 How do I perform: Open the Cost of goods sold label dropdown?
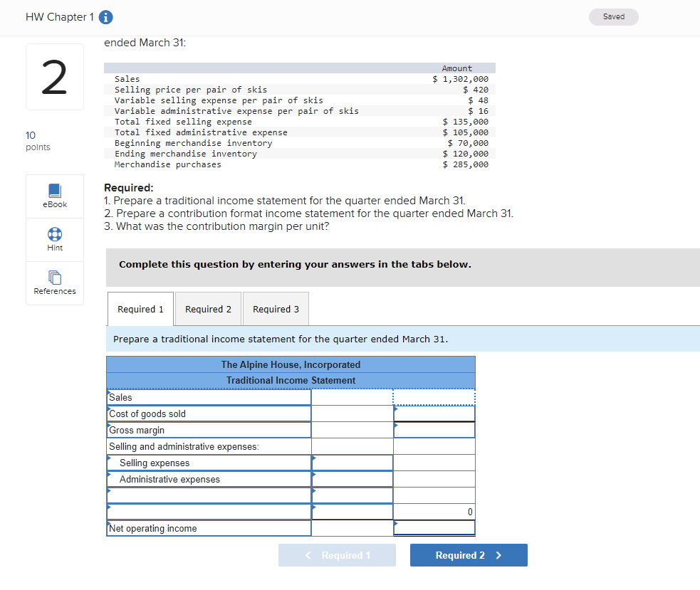pyautogui.click(x=209, y=413)
